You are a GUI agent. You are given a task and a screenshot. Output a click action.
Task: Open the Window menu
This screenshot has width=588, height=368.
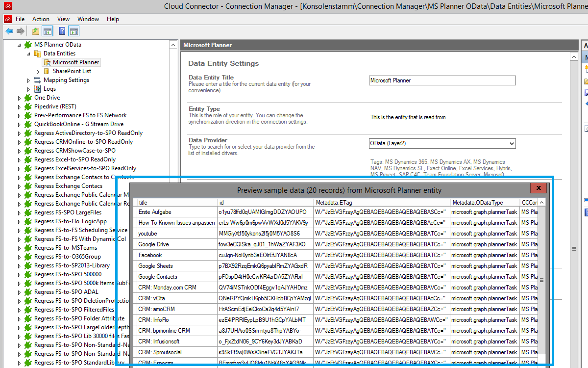pos(88,19)
